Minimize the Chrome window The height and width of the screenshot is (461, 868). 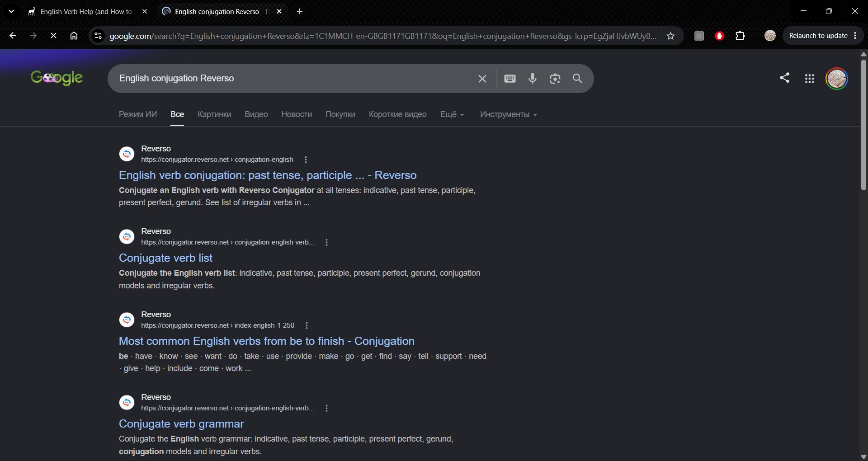tap(803, 11)
